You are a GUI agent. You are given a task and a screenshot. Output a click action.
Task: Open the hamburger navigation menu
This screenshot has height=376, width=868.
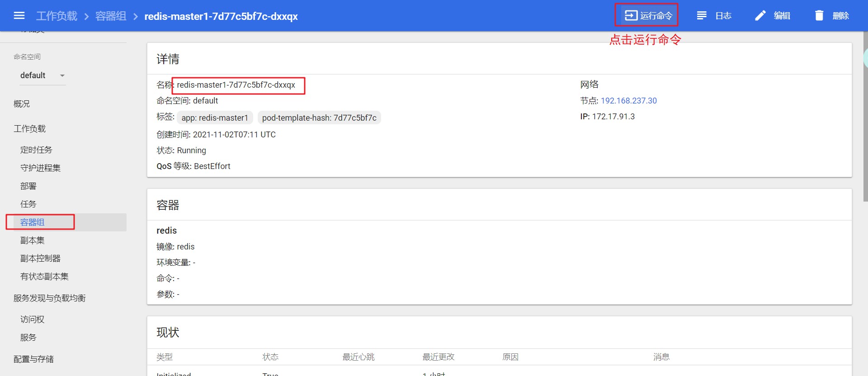pyautogui.click(x=19, y=16)
